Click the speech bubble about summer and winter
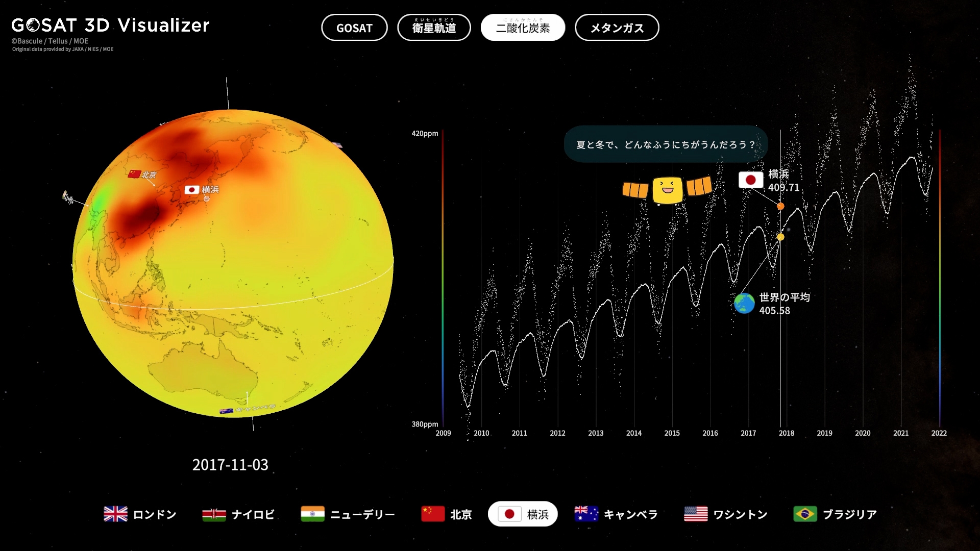 pos(666,144)
